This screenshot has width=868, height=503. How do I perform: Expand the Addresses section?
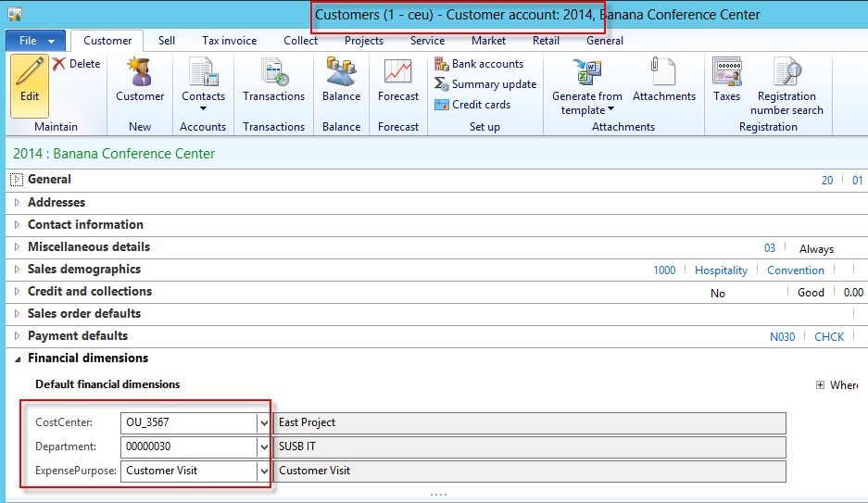pos(18,202)
